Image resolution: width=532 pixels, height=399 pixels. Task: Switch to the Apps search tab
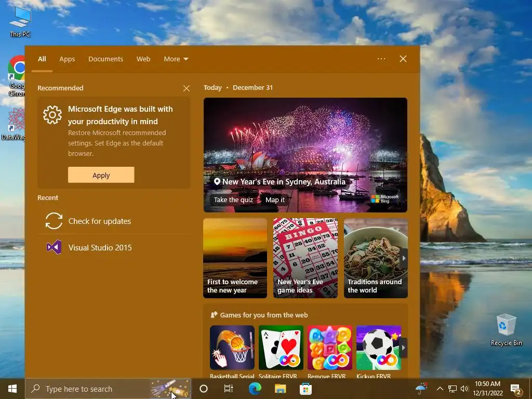click(x=67, y=59)
